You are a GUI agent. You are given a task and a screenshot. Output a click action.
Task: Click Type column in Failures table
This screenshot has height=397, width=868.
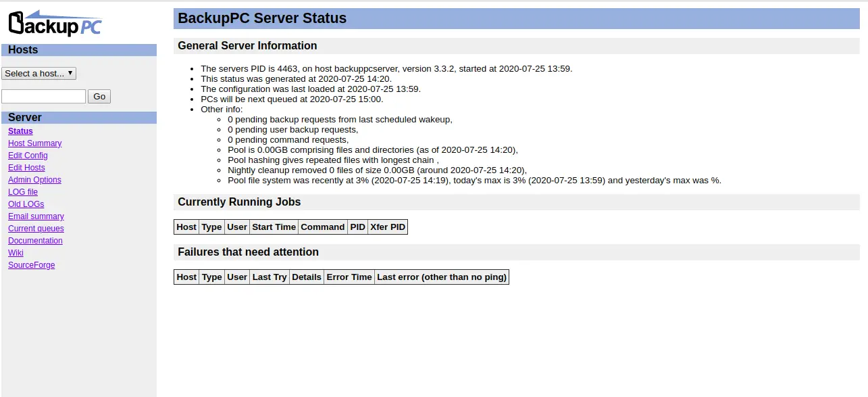point(211,277)
